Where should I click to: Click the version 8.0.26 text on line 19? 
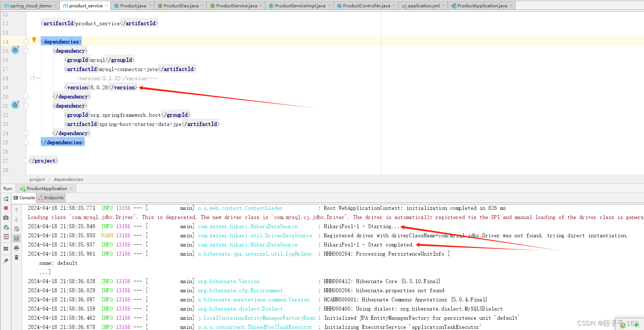pos(99,88)
